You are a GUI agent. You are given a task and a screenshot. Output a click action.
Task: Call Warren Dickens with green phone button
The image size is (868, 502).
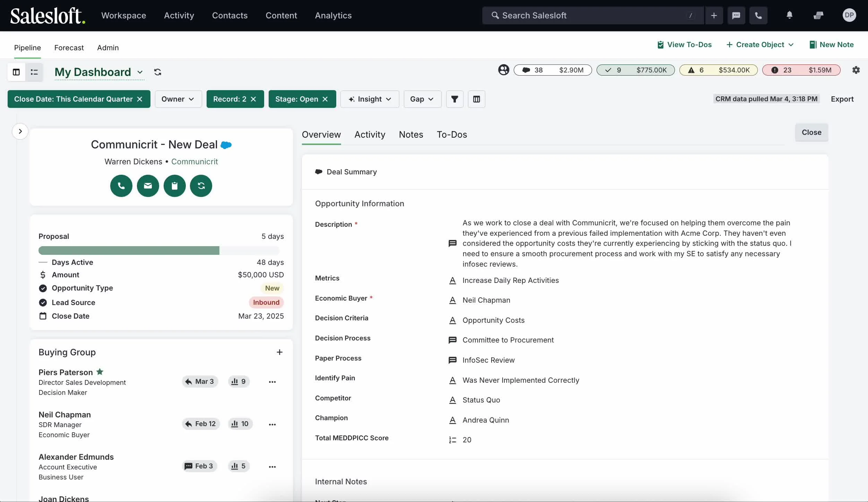tap(121, 186)
